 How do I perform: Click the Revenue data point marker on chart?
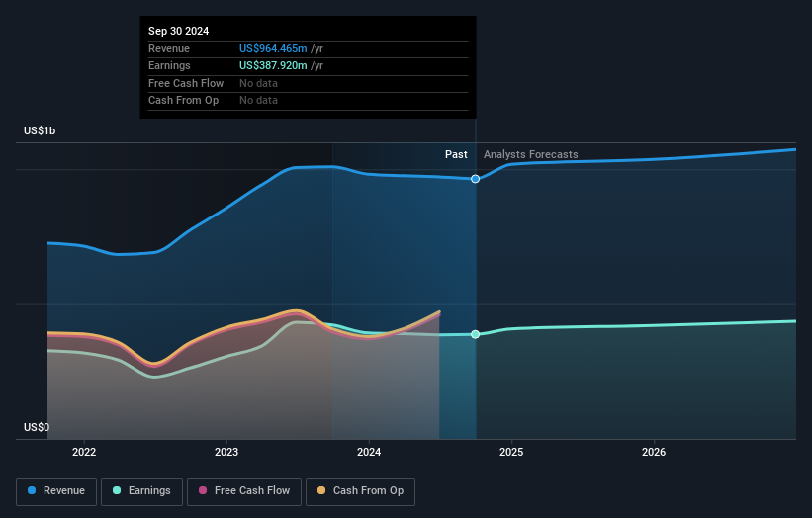(x=475, y=179)
